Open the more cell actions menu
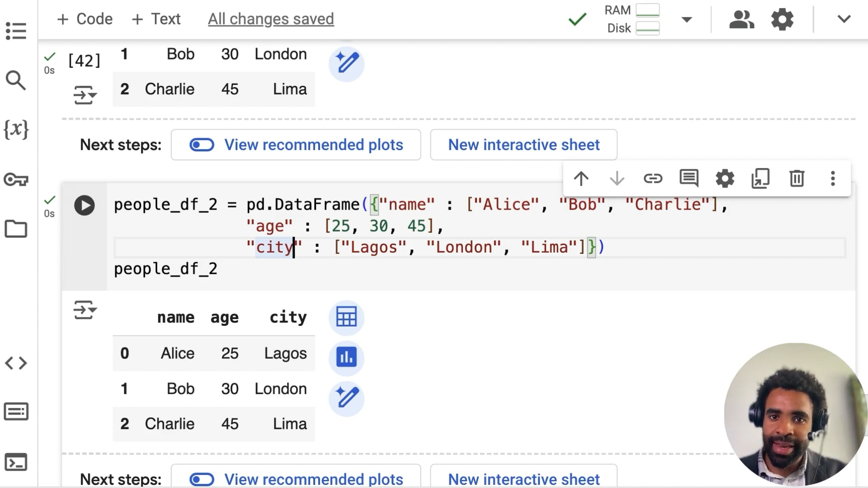The width and height of the screenshot is (868, 488). tap(833, 178)
